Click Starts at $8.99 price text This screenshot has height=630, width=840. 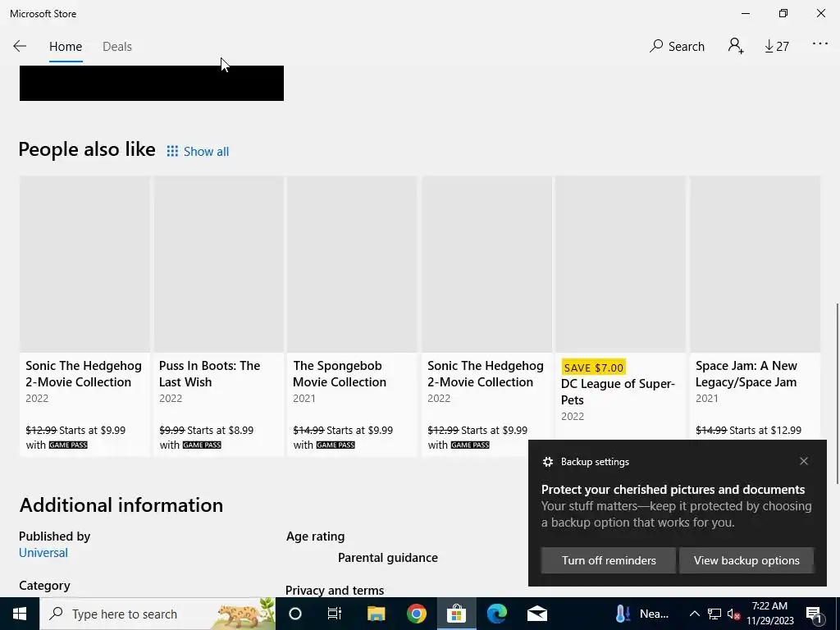click(x=220, y=430)
